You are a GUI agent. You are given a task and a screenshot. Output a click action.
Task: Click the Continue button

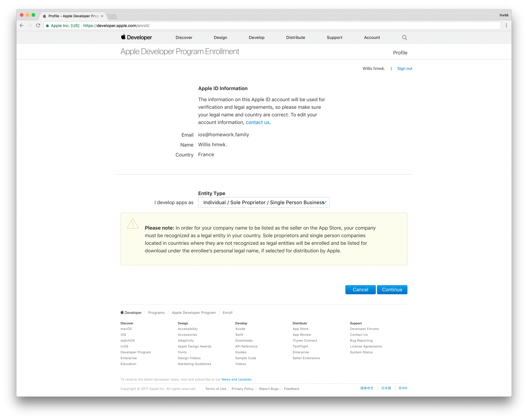point(392,290)
